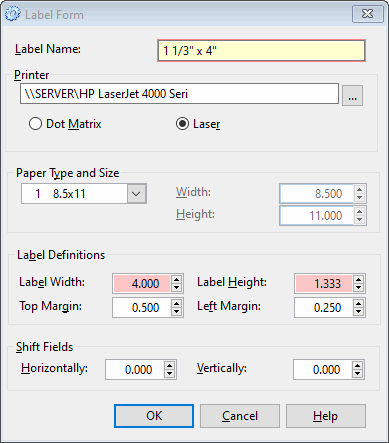Click the Label Height value field
This screenshot has width=389, height=443.
coord(323,283)
